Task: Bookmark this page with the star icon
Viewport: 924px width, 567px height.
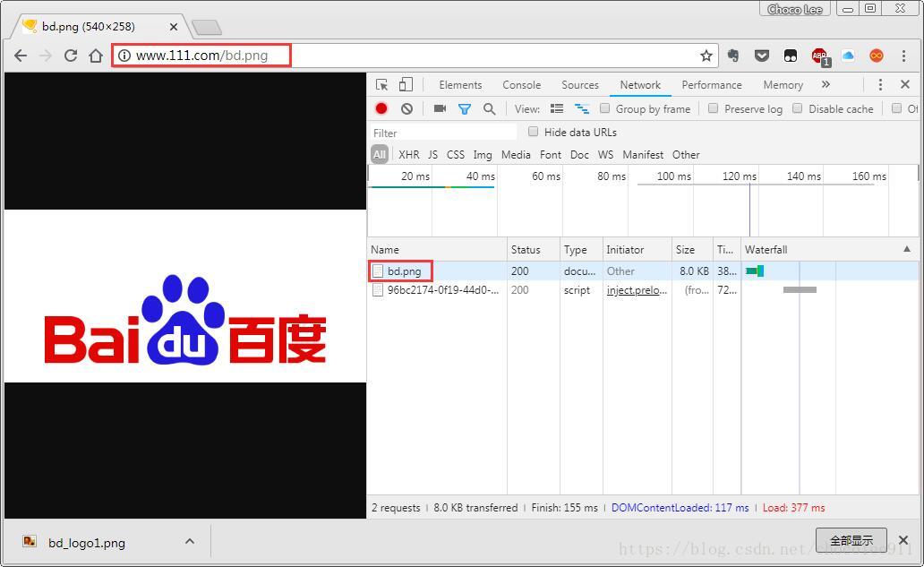Action: (x=706, y=56)
